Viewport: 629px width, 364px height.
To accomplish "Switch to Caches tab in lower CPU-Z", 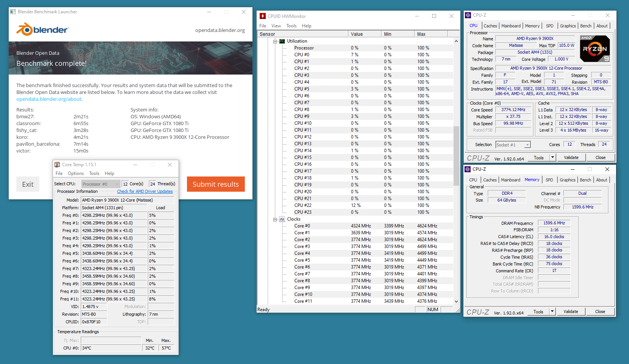I will (490, 180).
